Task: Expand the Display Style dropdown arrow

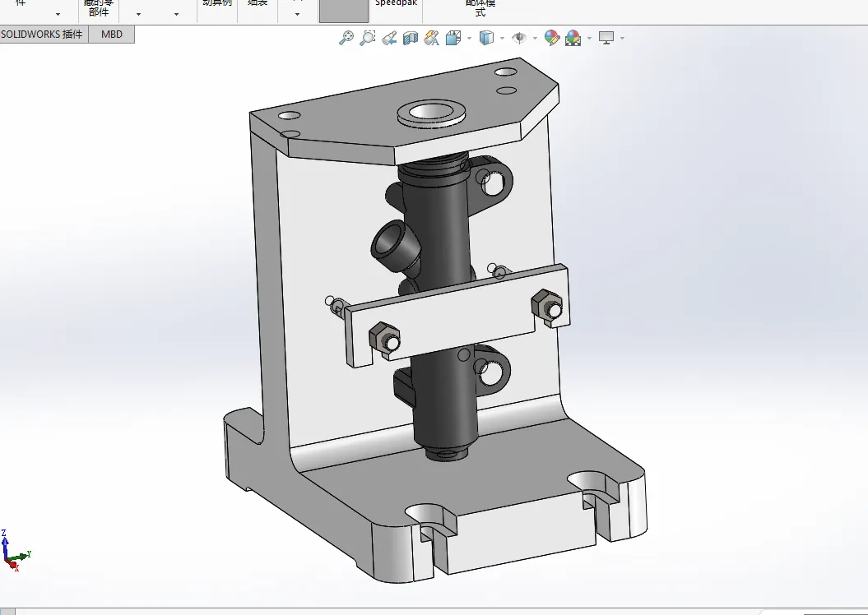Action: [x=502, y=38]
